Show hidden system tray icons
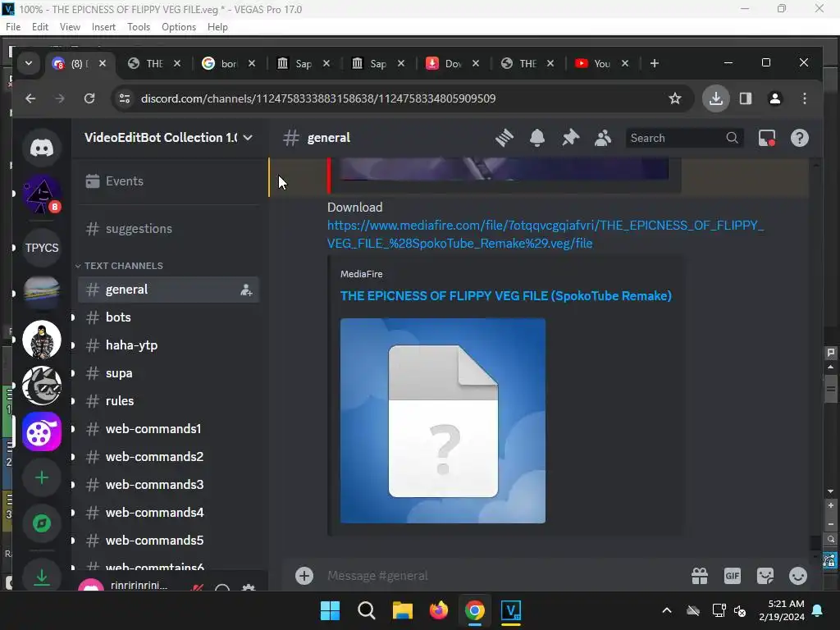This screenshot has height=630, width=840. click(x=667, y=610)
